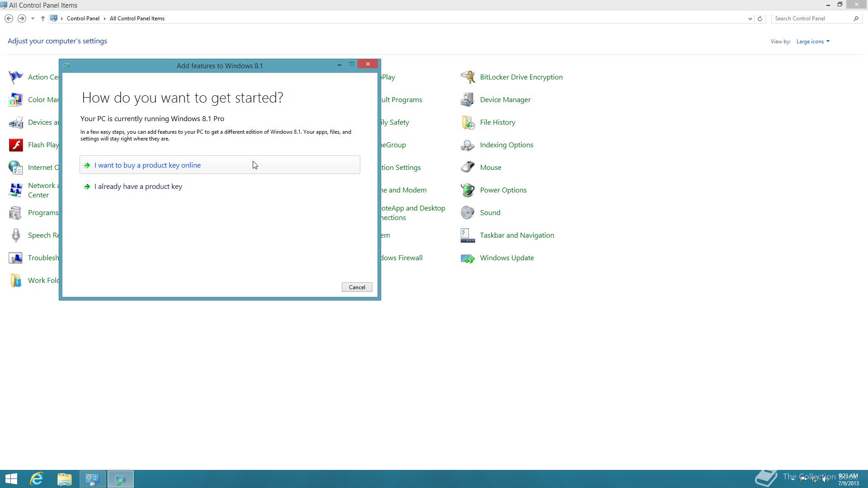Click the Indexing Options icon

468,145
